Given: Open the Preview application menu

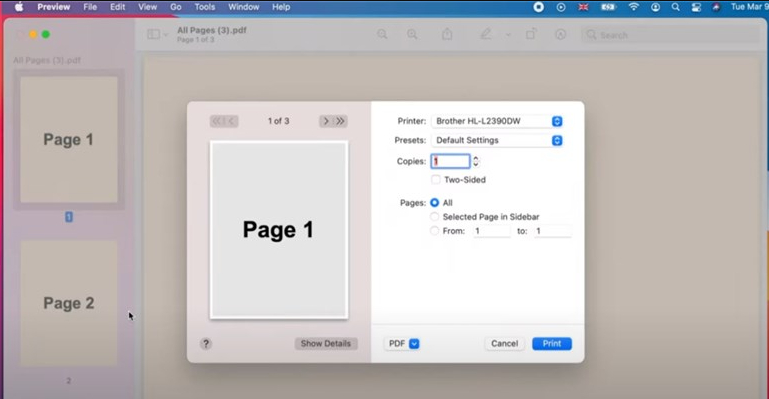Looking at the screenshot, I should (x=53, y=7).
